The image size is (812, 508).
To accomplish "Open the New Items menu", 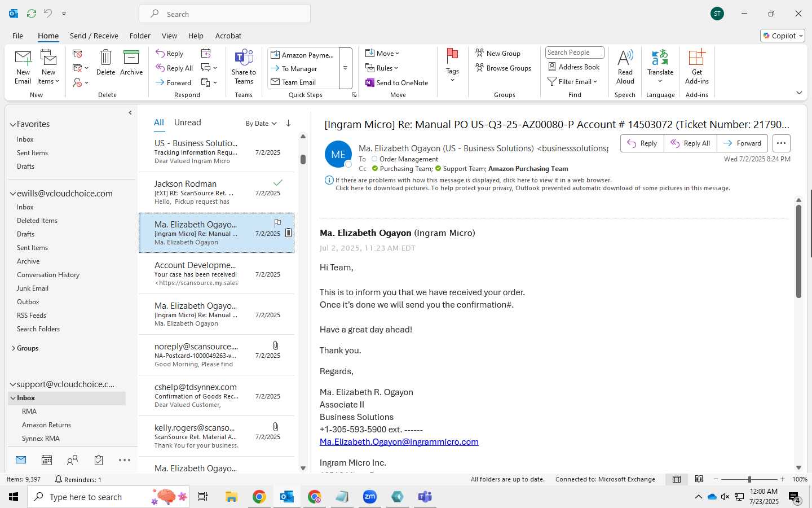I will point(48,67).
